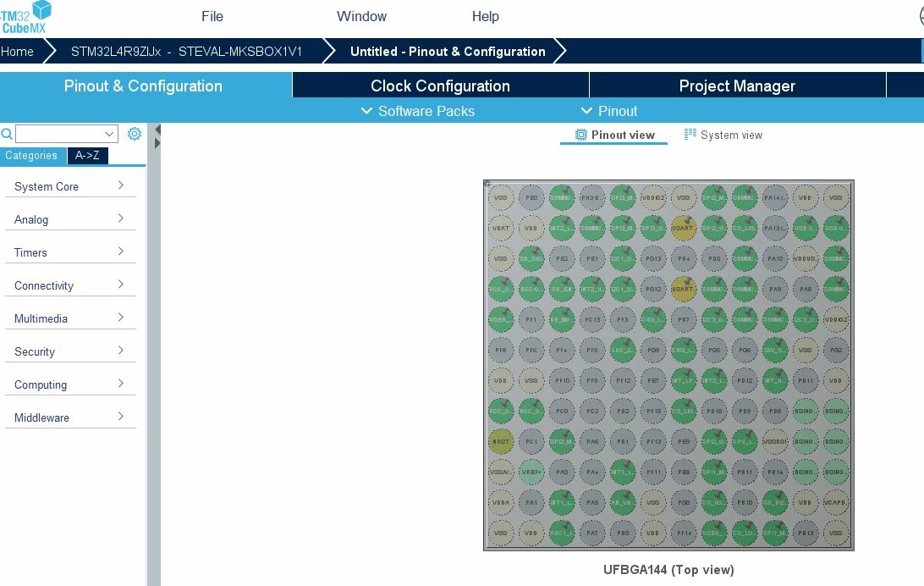Select the VBAT pin on the chip
This screenshot has height=586, width=924.
tap(501, 228)
